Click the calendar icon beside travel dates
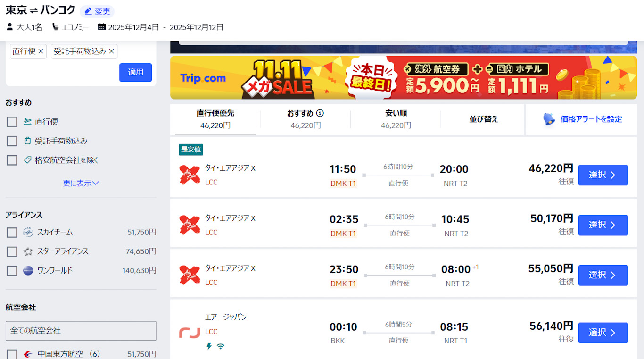This screenshot has height=359, width=644. (102, 27)
